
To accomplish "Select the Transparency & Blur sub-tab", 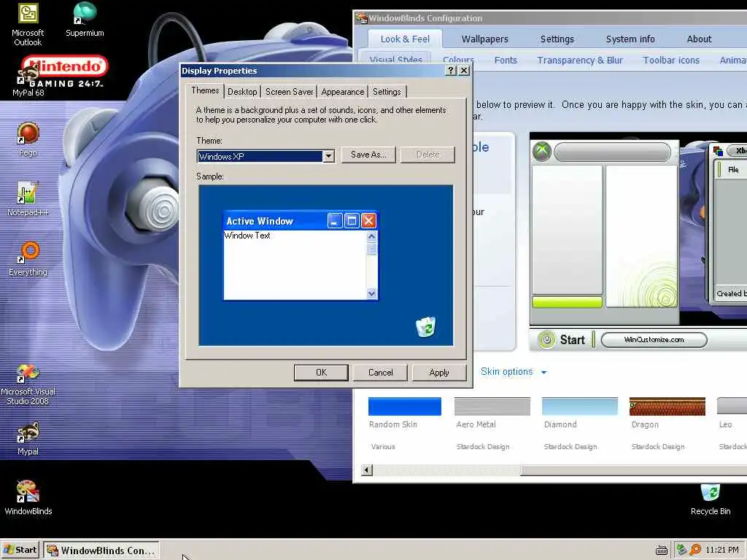I will (x=580, y=60).
